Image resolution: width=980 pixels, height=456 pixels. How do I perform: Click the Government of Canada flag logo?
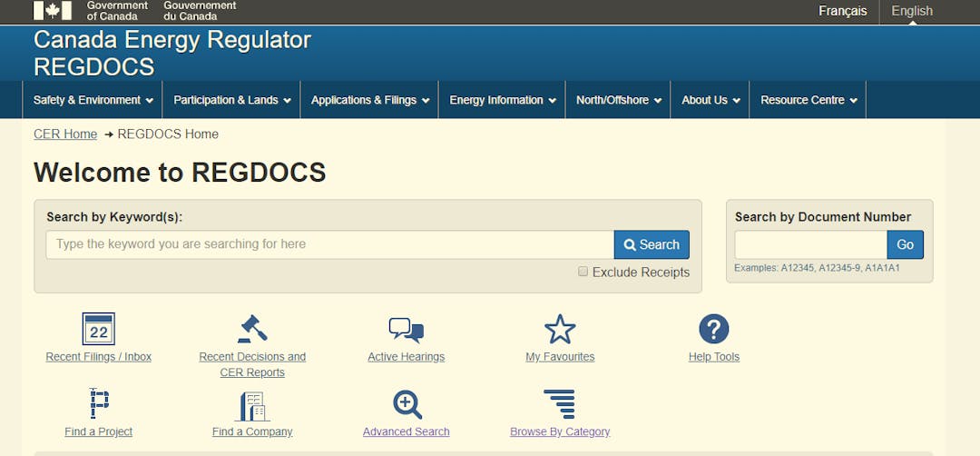point(53,11)
